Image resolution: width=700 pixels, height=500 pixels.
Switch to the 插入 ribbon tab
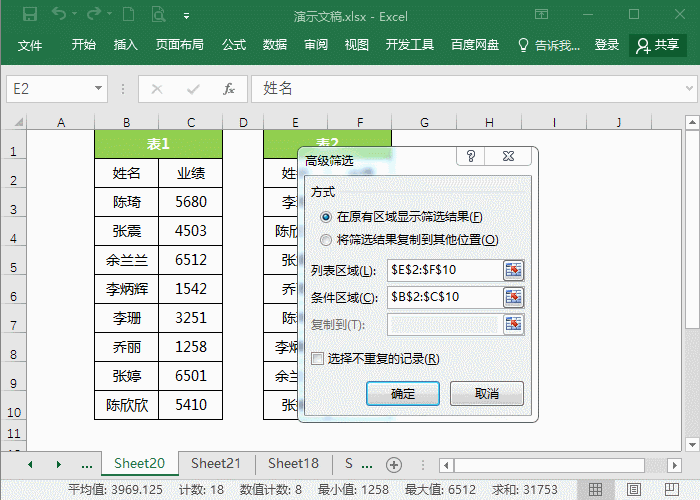[x=125, y=45]
